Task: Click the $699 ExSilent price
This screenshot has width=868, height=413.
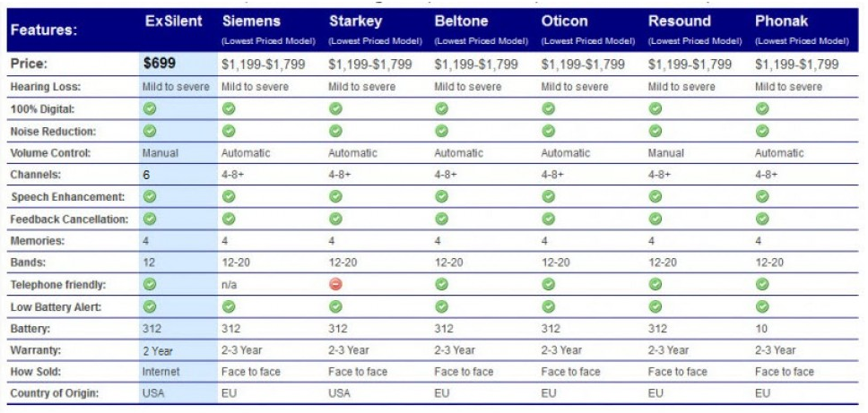Action: (x=160, y=64)
